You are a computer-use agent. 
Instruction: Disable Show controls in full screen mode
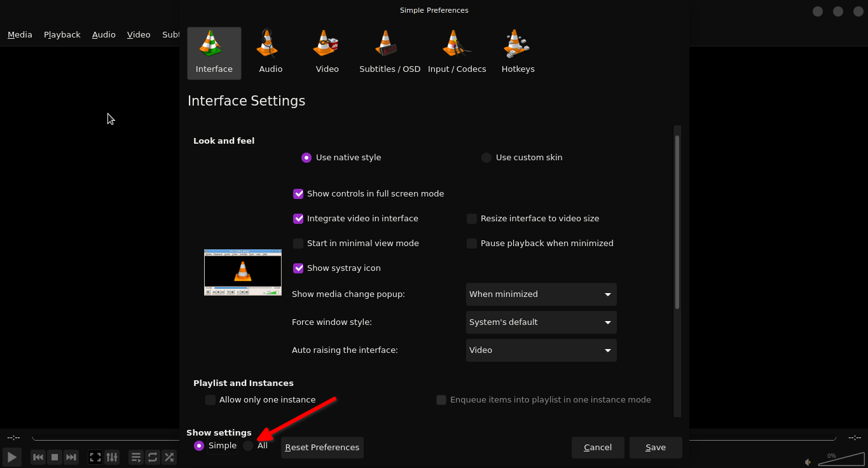pos(298,194)
